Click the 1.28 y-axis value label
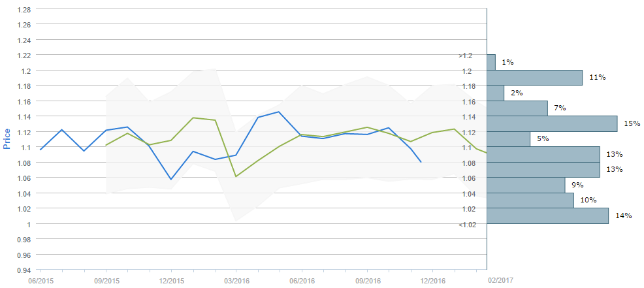 (22, 9)
